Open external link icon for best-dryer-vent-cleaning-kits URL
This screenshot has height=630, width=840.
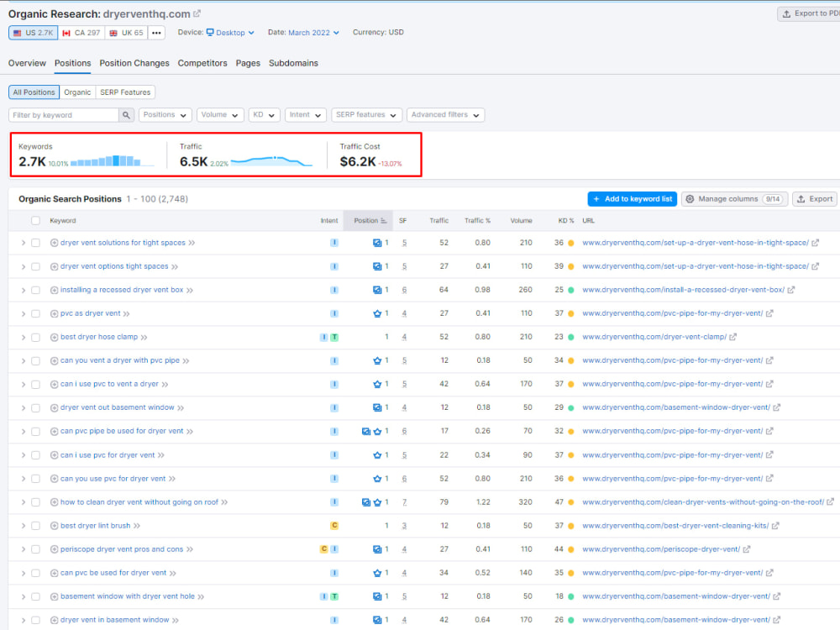pyautogui.click(x=775, y=526)
